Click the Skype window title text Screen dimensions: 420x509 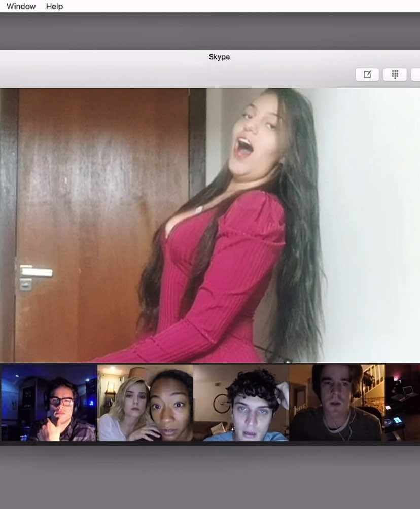tap(219, 57)
